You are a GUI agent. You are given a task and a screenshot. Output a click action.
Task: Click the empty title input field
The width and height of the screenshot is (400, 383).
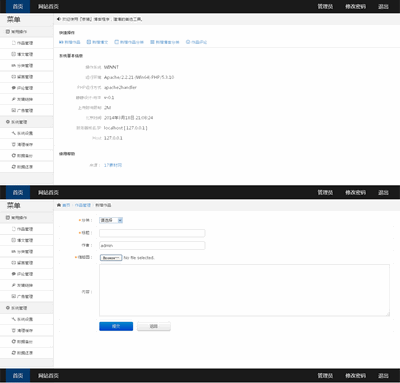click(x=152, y=233)
